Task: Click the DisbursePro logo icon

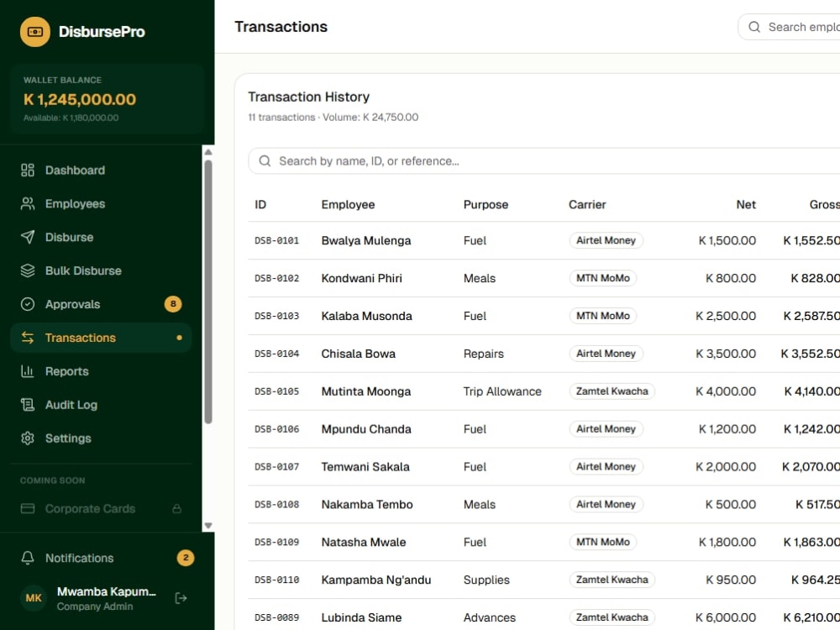Action: tap(34, 32)
